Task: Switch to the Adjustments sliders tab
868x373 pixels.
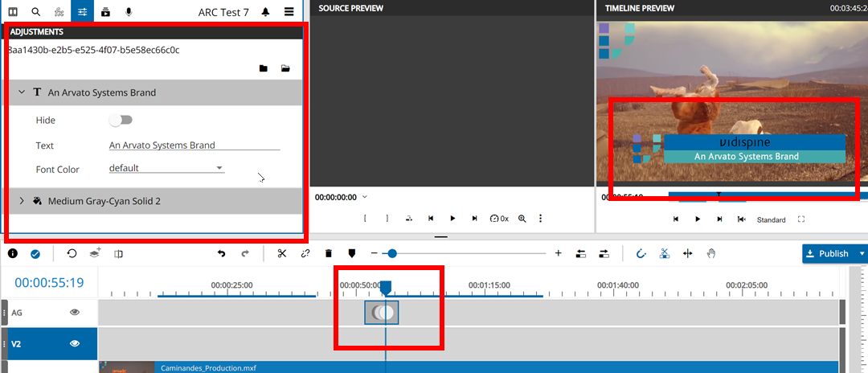Action: click(x=81, y=12)
